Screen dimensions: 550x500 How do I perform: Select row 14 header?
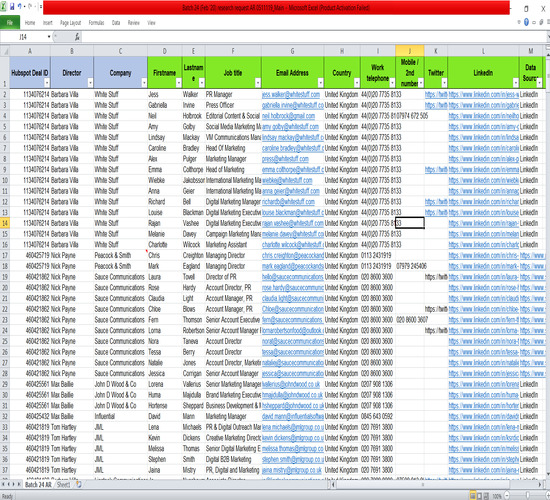coord(5,223)
